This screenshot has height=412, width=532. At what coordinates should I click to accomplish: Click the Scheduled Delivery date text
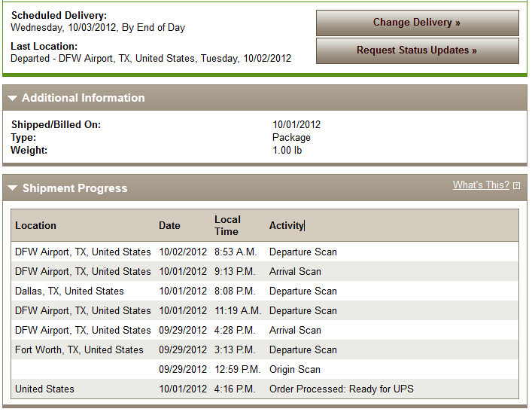pos(98,28)
